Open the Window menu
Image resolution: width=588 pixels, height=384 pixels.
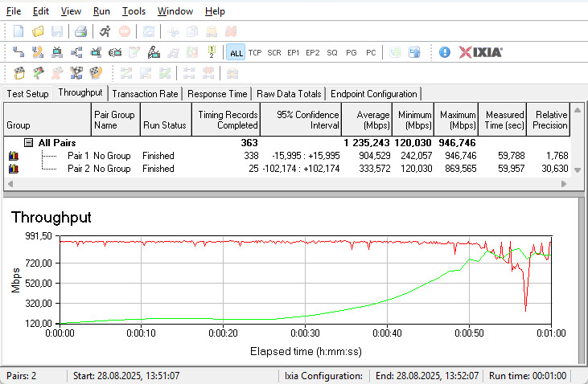coord(175,11)
